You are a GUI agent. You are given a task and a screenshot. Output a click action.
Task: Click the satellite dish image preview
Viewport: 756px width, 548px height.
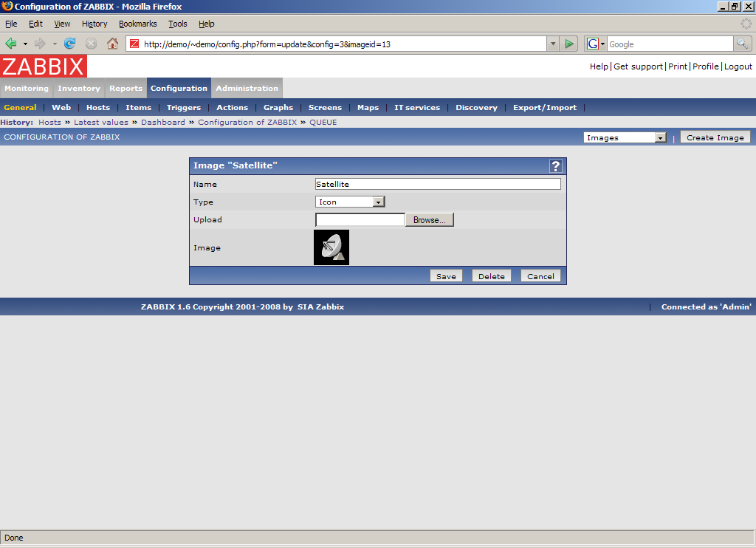(331, 247)
